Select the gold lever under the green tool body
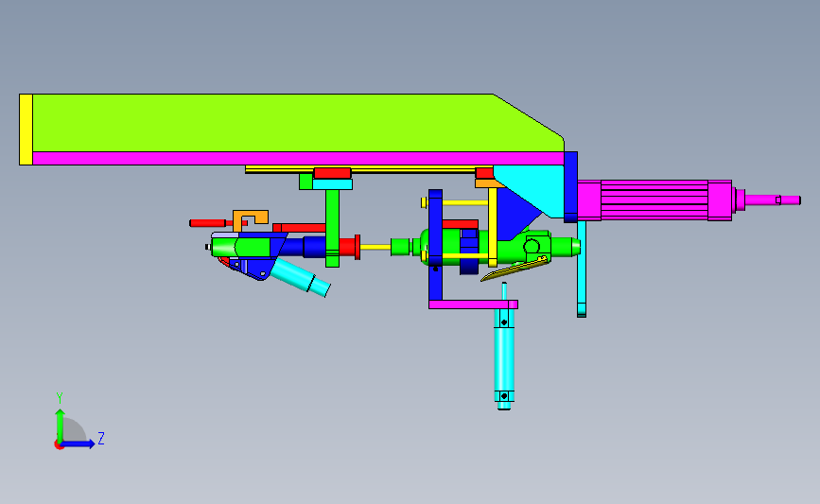The image size is (820, 504). pos(515,269)
